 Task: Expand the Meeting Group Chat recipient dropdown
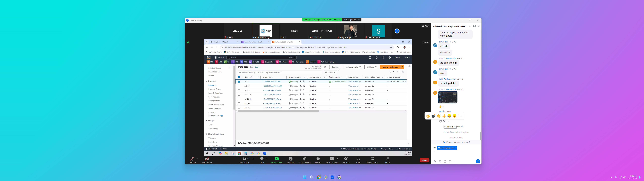click(447, 148)
